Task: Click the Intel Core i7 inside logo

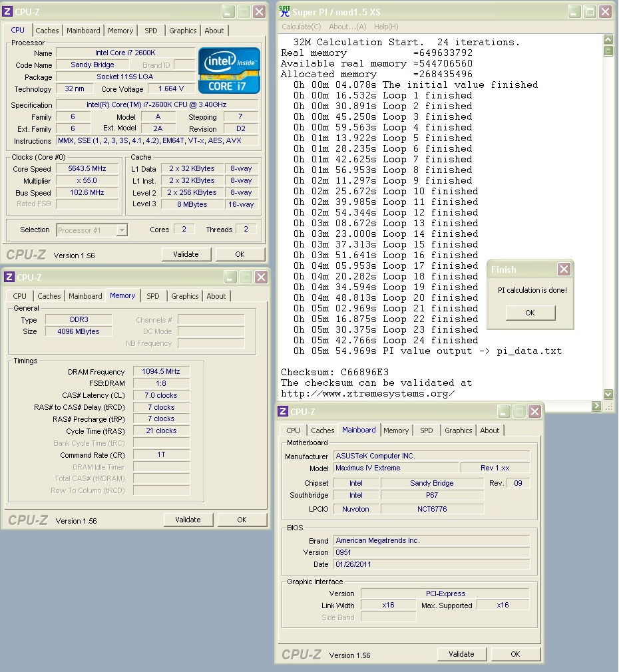Action: (230, 71)
